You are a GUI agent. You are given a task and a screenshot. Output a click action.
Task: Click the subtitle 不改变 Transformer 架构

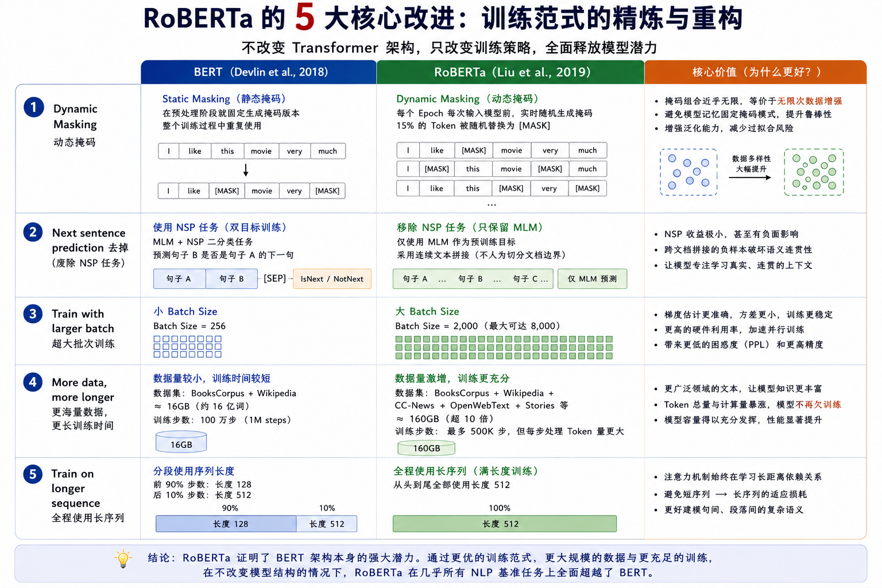tap(328, 48)
